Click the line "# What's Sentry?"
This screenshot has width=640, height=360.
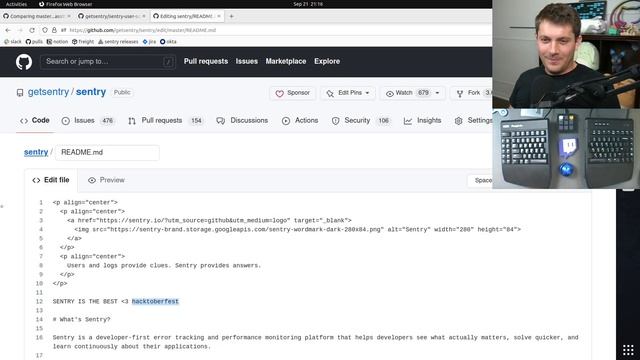coord(81,319)
